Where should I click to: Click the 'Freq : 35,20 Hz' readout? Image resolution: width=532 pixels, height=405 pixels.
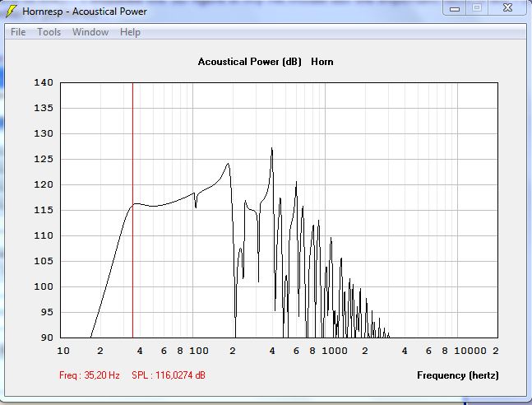point(90,375)
